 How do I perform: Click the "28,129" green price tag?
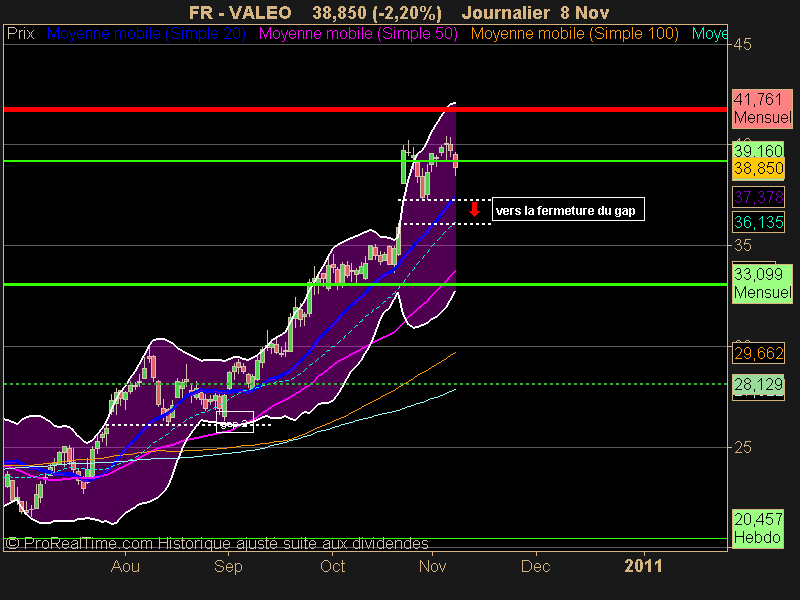[758, 384]
